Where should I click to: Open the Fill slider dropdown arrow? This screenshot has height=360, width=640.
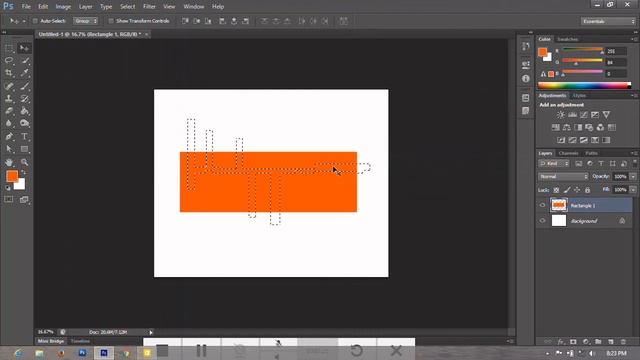coord(633,190)
